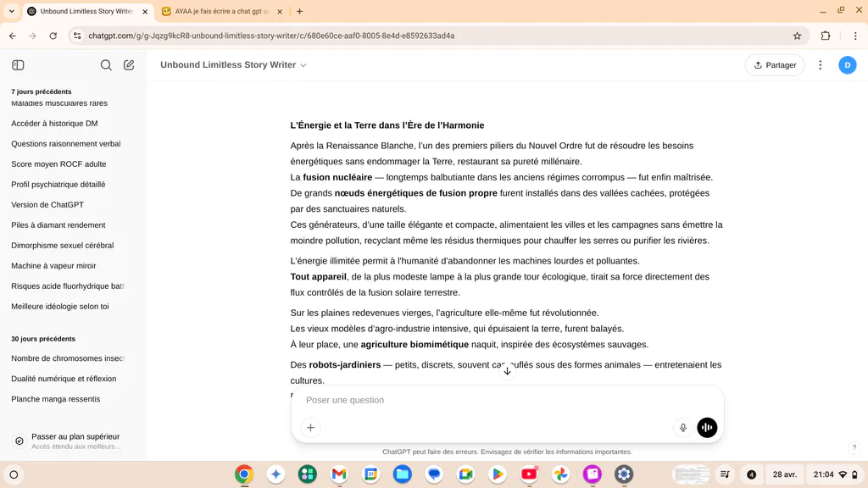
Task: Click the plus attach button in composer
Action: click(x=310, y=428)
